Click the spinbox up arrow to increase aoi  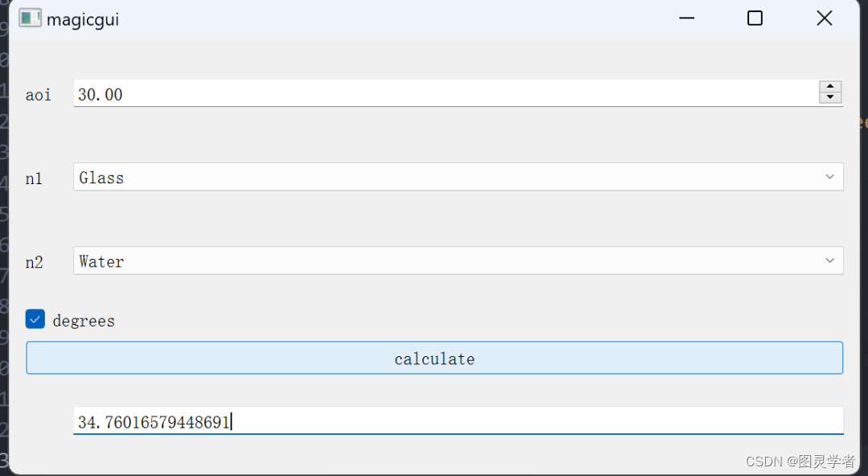pyautogui.click(x=829, y=86)
